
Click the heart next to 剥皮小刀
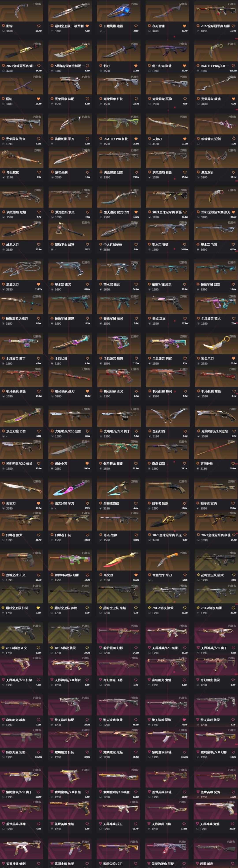[x=87, y=464]
